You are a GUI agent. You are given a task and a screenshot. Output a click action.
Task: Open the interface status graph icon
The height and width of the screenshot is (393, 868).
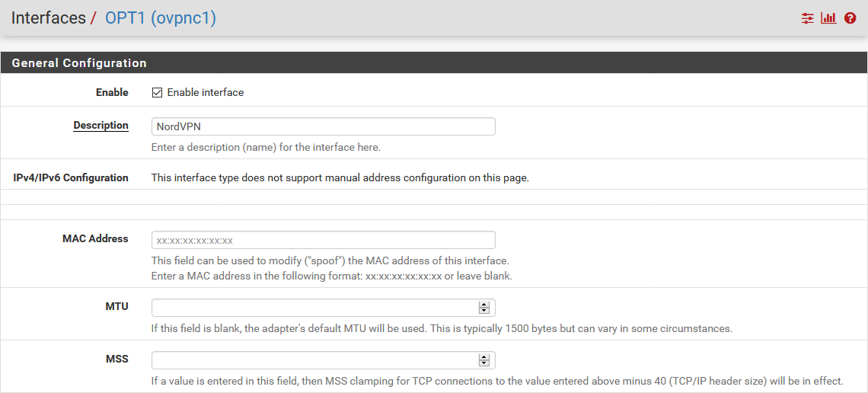coord(828,18)
